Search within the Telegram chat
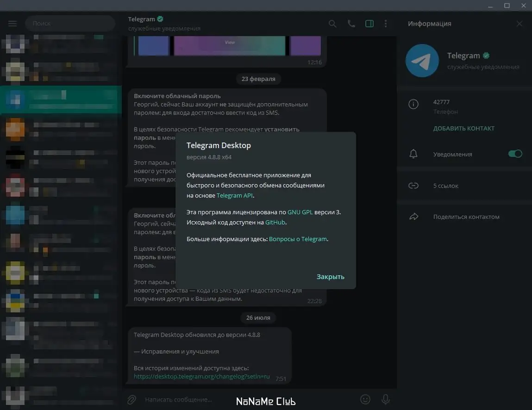Viewport: 532px width, 410px height. [332, 24]
